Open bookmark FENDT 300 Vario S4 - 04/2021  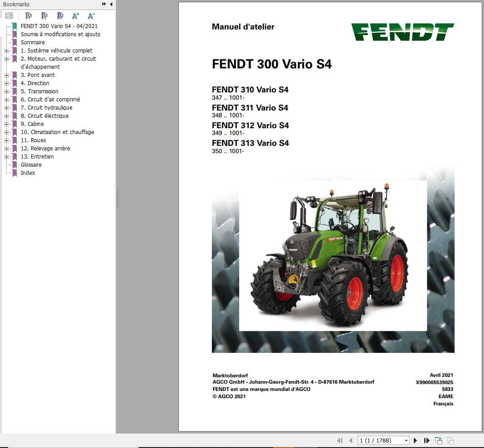click(x=59, y=26)
